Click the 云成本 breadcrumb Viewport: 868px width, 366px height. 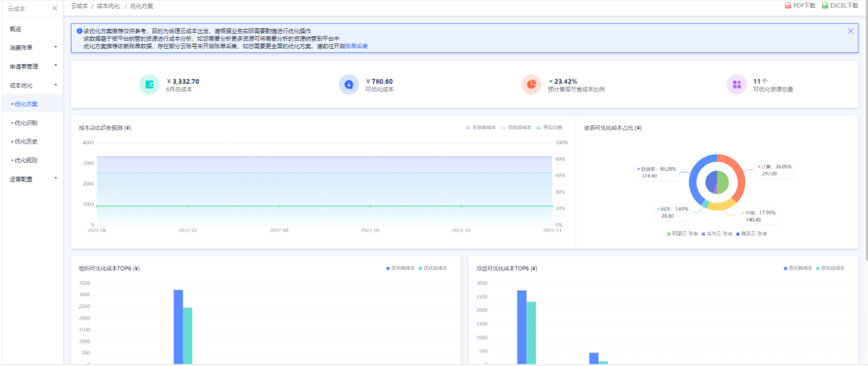[x=81, y=6]
